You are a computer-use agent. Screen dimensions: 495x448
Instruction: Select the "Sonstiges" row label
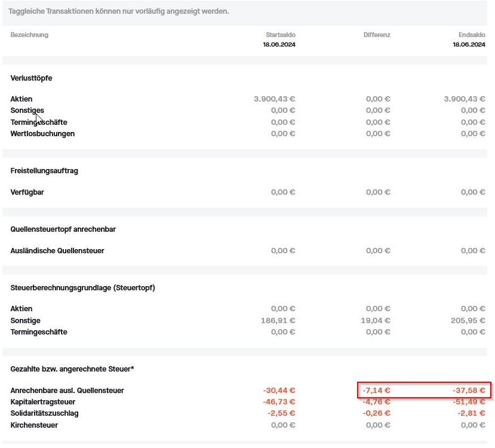click(x=27, y=111)
